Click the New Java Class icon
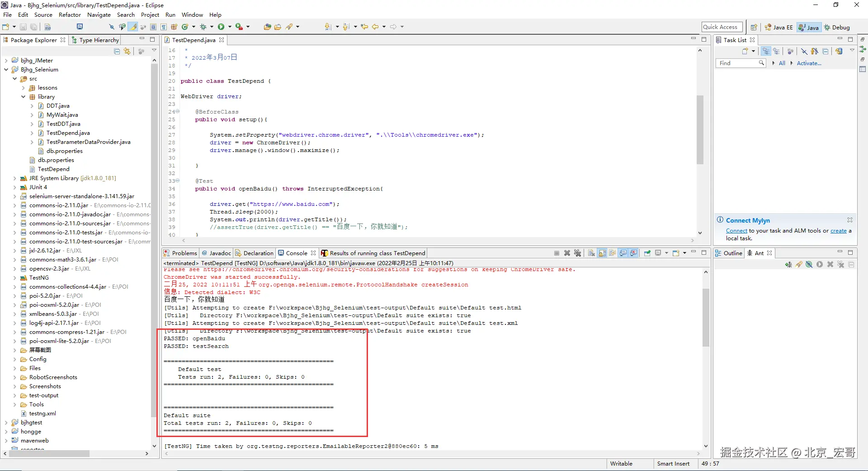The image size is (868, 471). (185, 27)
